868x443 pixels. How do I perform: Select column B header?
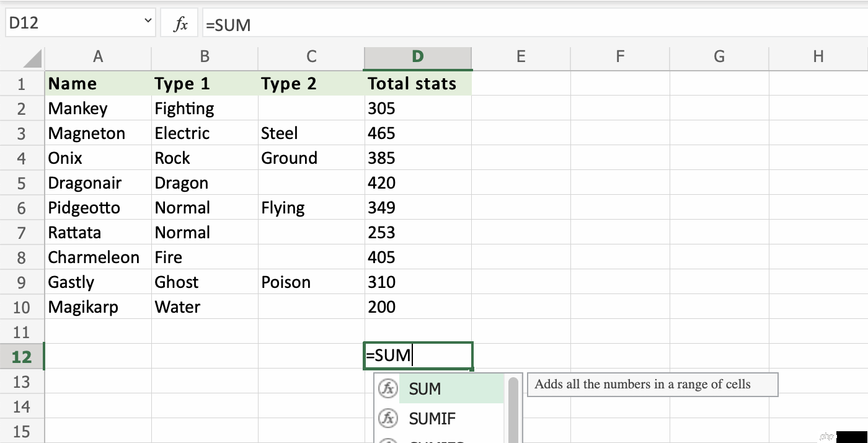coord(205,57)
